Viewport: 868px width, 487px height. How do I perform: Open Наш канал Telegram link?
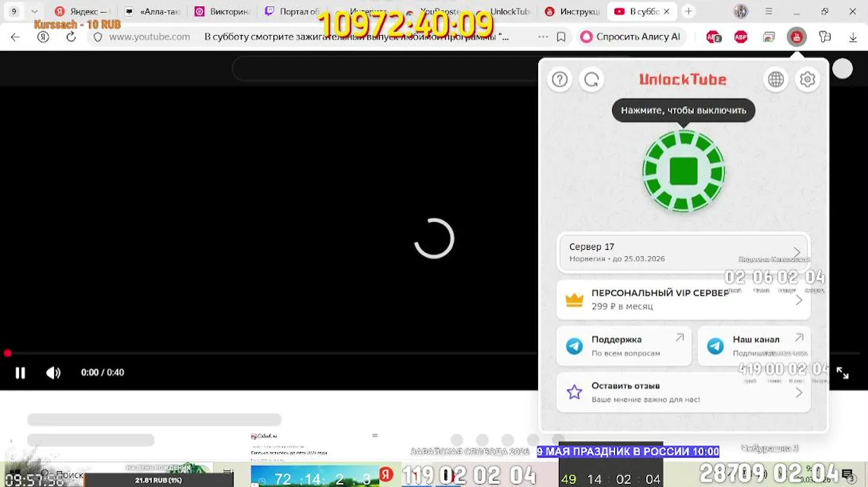pos(754,346)
